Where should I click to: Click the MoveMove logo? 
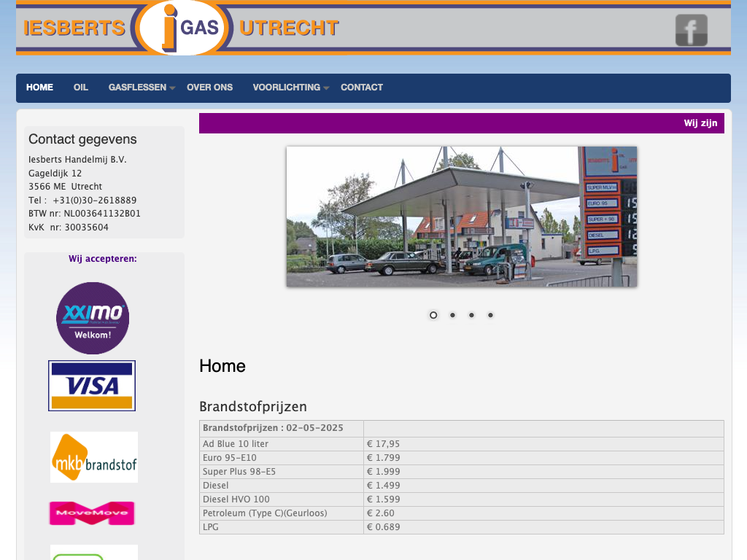92,513
